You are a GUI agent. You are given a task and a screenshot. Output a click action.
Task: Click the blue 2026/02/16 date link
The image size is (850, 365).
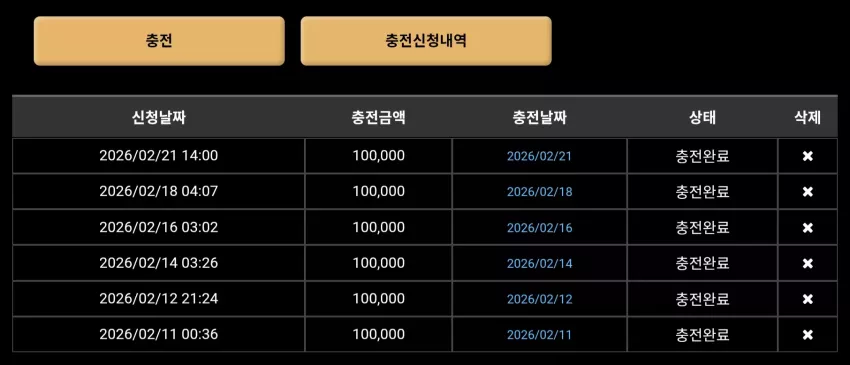pos(539,228)
